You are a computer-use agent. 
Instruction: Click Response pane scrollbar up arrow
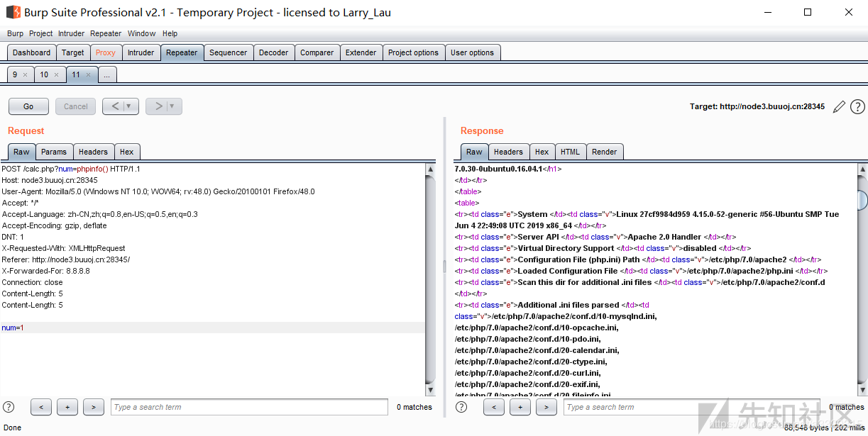click(862, 169)
